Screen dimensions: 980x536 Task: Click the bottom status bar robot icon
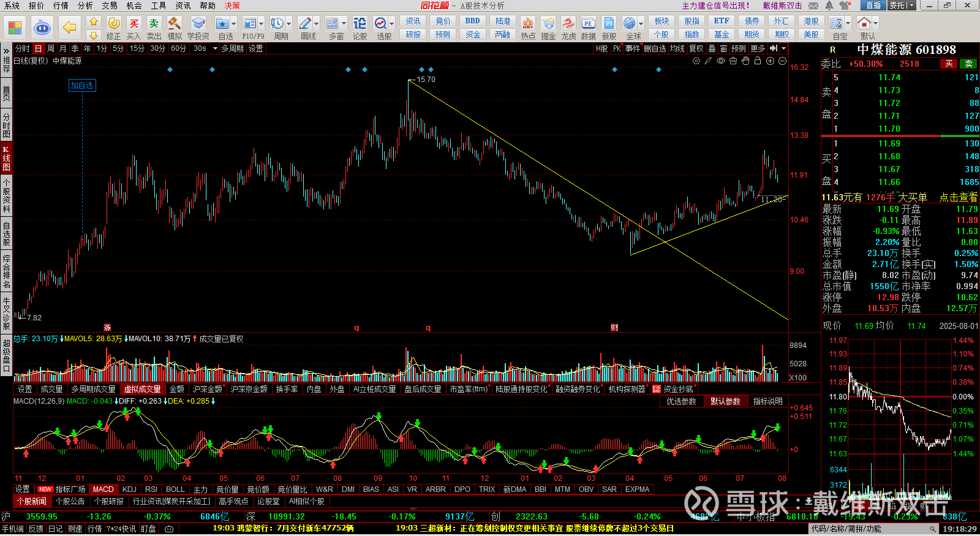coord(169,529)
